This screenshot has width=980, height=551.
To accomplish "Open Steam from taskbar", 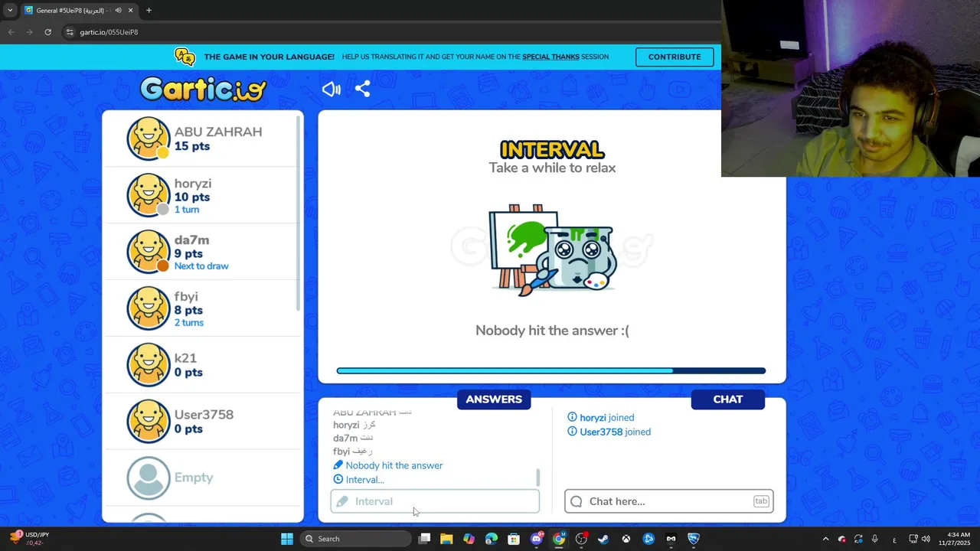I will (603, 539).
